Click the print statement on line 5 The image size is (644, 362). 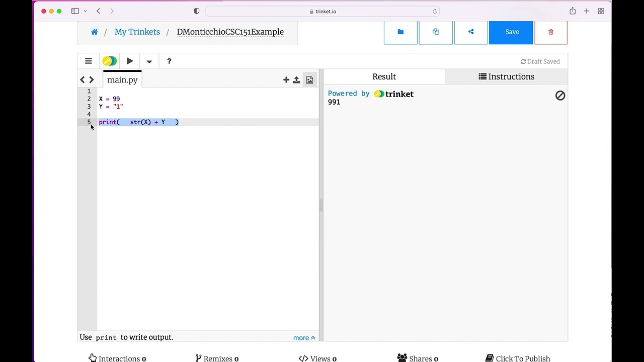coord(139,122)
